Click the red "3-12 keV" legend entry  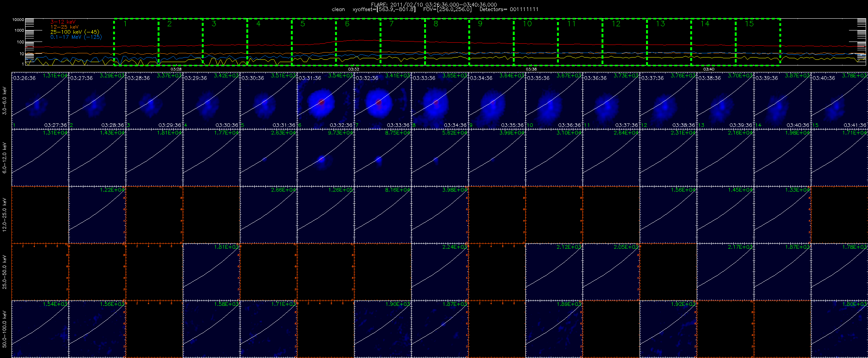(63, 22)
